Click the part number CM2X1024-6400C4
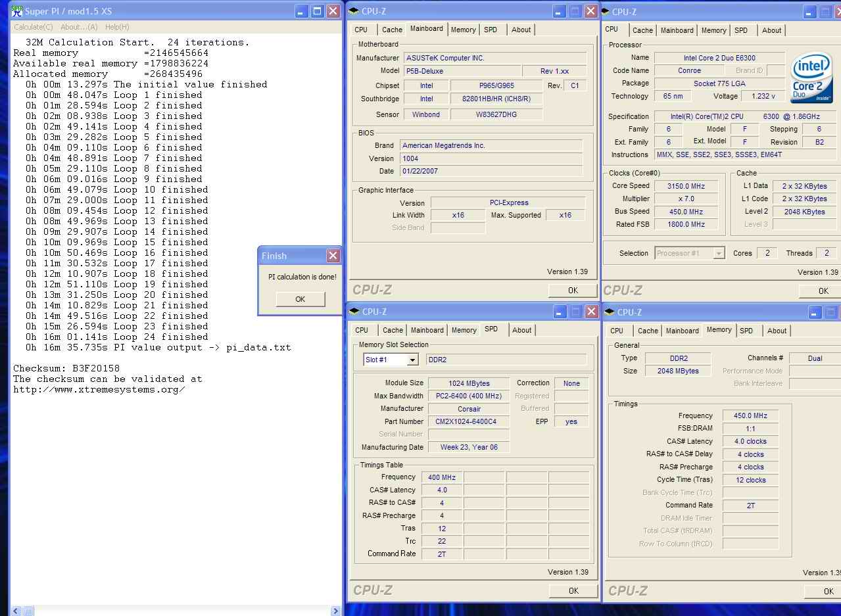This screenshot has height=616, width=841. tap(469, 421)
